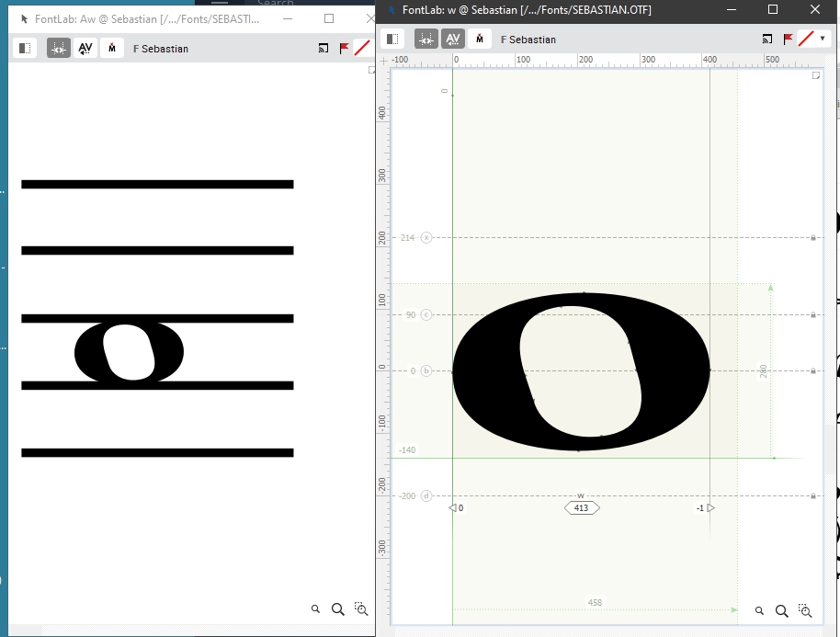Click the sticky note icon in w window canvas
The width and height of the screenshot is (840, 637).
point(816,75)
